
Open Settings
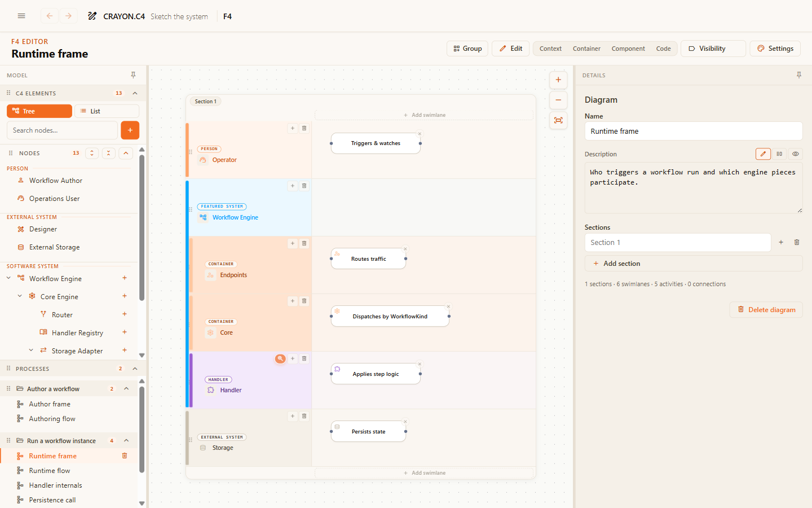(775, 49)
